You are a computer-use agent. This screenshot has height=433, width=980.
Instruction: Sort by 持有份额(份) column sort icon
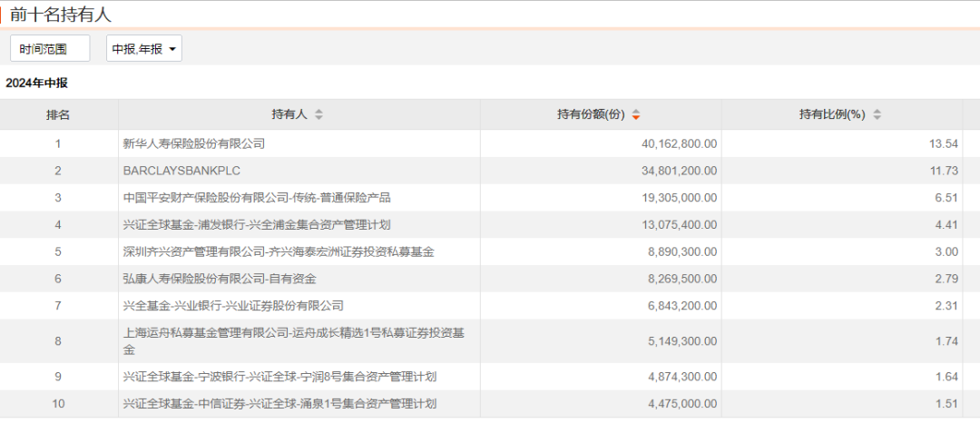[x=635, y=115]
